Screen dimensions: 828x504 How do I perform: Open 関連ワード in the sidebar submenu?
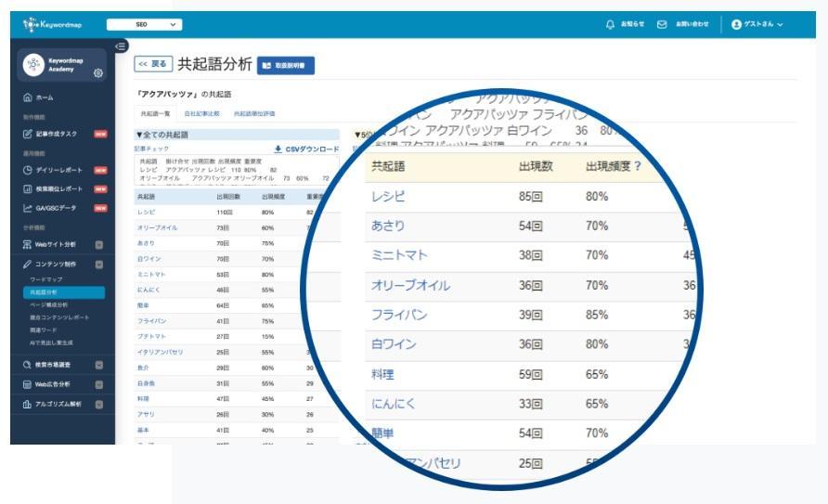point(44,330)
